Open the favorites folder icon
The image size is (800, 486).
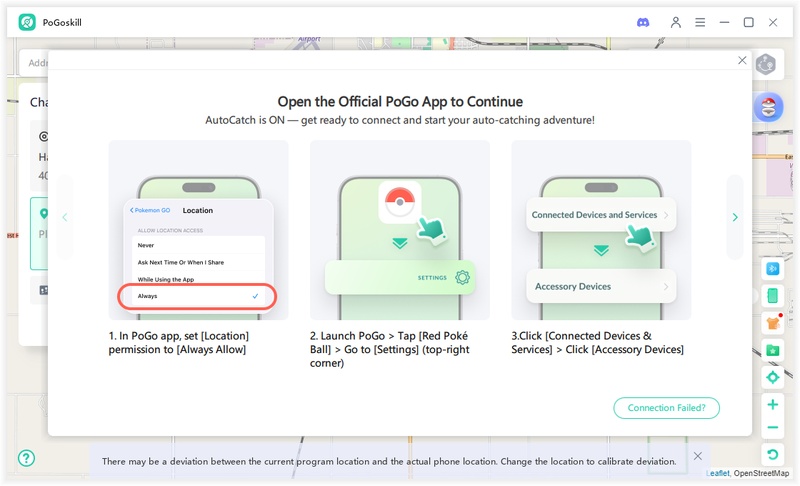(x=772, y=350)
